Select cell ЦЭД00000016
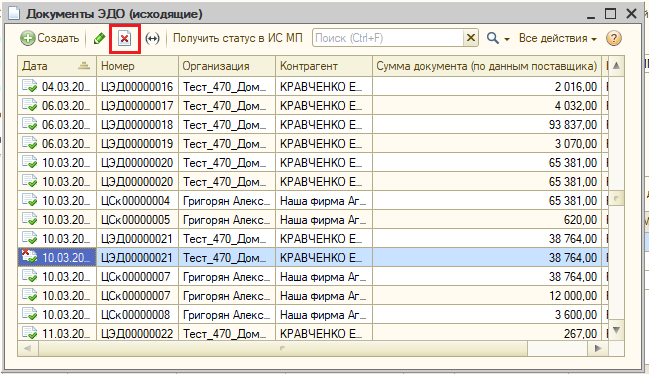The width and height of the screenshot is (649, 374). [x=137, y=86]
